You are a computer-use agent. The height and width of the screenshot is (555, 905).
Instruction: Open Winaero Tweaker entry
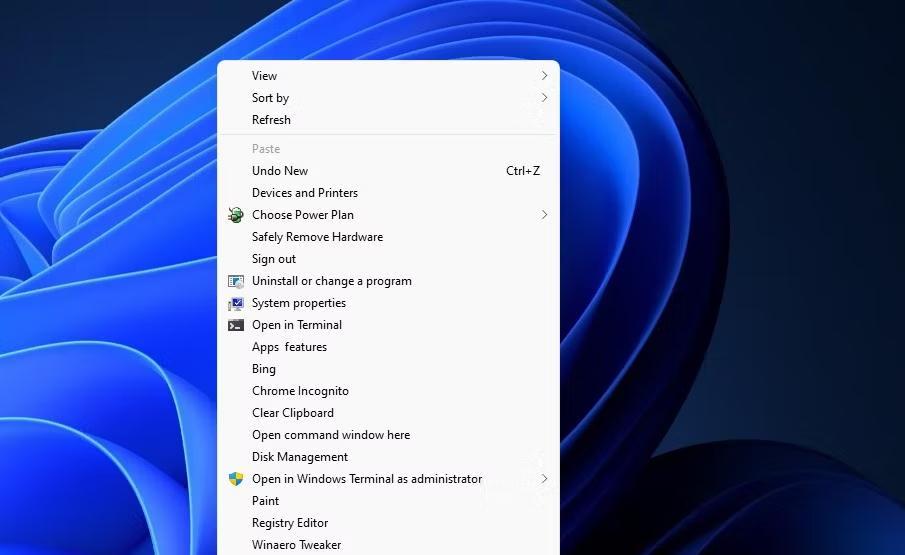296,544
